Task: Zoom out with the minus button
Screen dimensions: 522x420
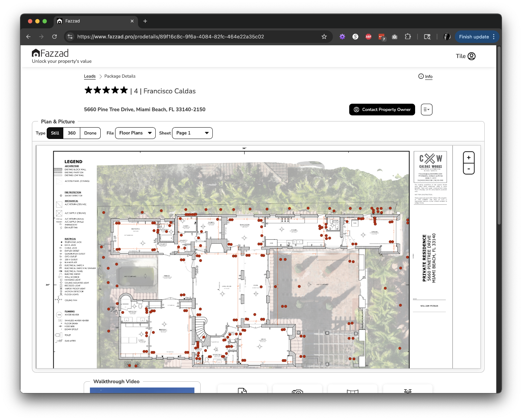Action: [x=469, y=169]
